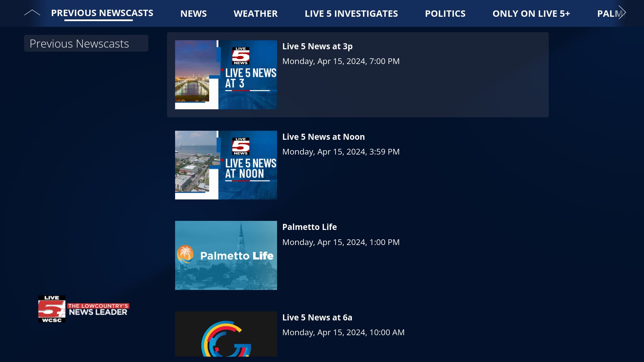Click the Live 5 WCSC News Leader logo
The image size is (644, 362).
click(84, 309)
